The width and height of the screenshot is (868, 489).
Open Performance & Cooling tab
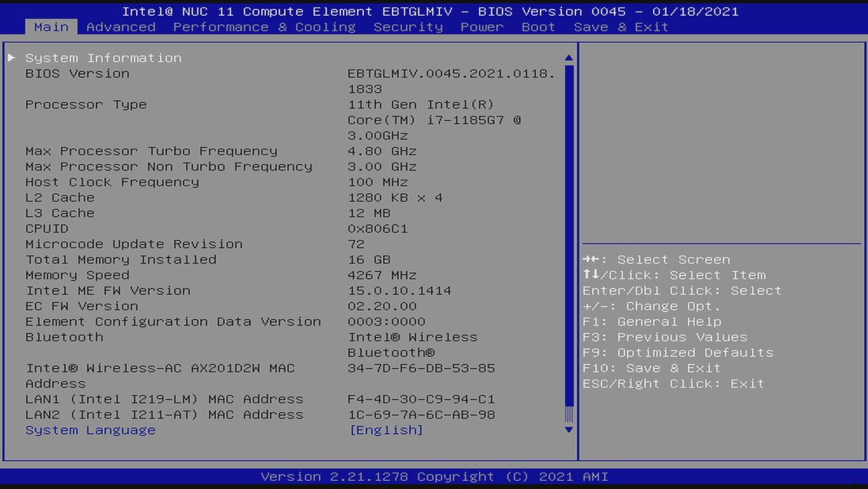tap(264, 27)
